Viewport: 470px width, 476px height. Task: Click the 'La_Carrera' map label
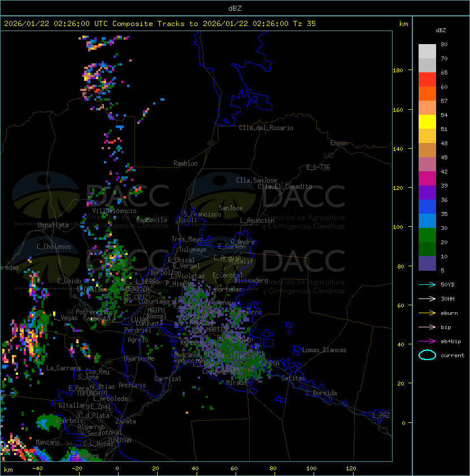tap(63, 368)
